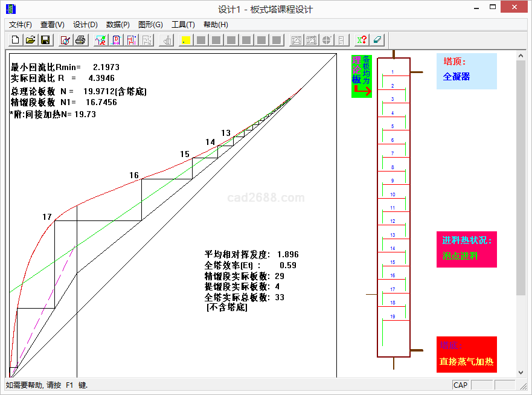Click the pink 进料热状况 panel
The image size is (532, 395).
(x=466, y=249)
